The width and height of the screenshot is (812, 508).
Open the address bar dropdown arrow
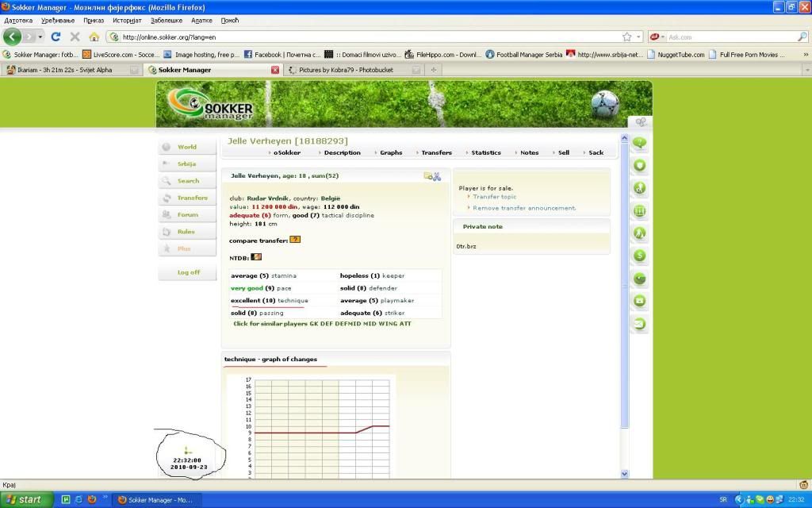(638, 37)
